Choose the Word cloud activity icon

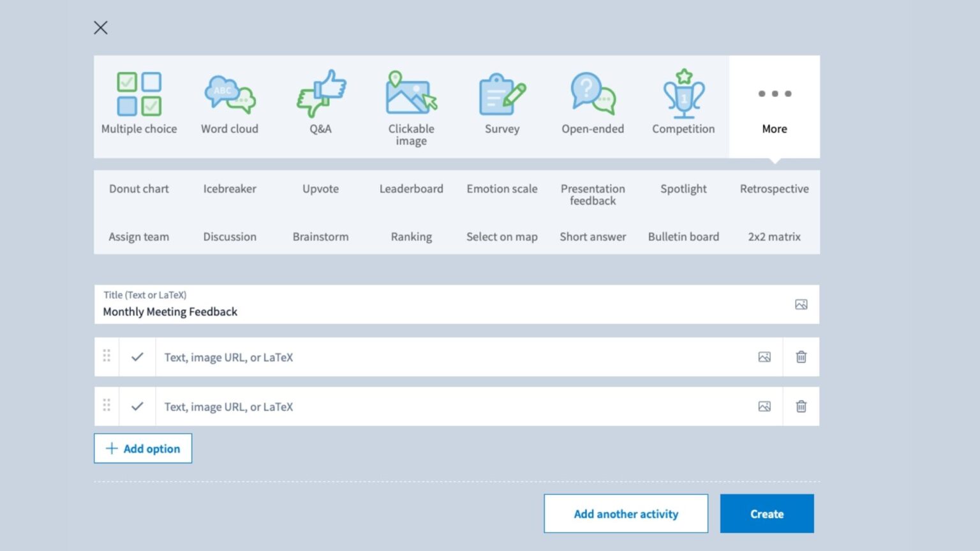coord(230,94)
